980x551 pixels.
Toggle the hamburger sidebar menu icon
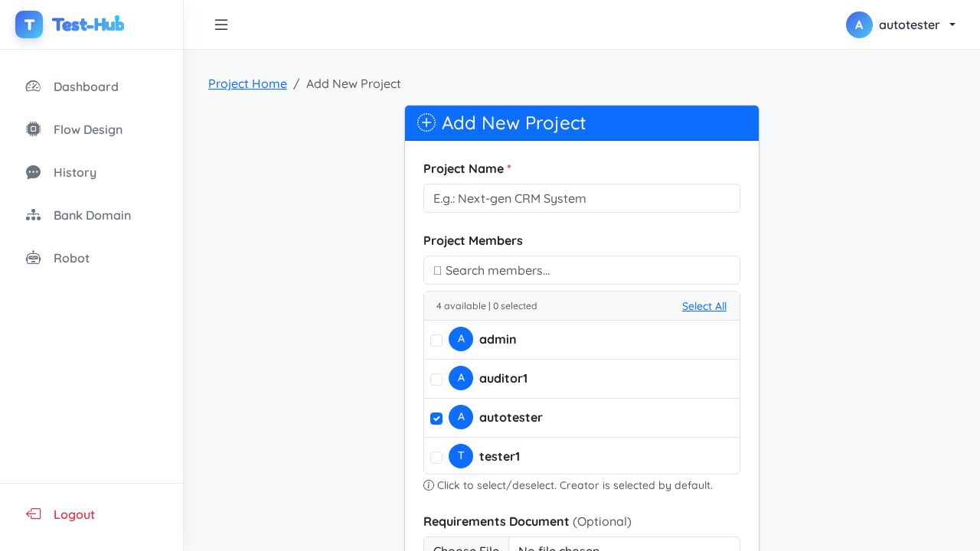click(221, 24)
